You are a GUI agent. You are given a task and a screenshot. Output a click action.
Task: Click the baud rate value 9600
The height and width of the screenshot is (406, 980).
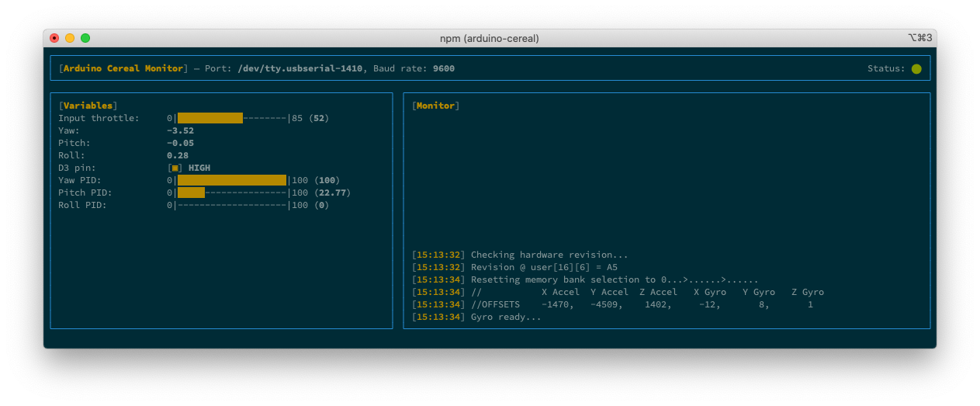pos(444,68)
